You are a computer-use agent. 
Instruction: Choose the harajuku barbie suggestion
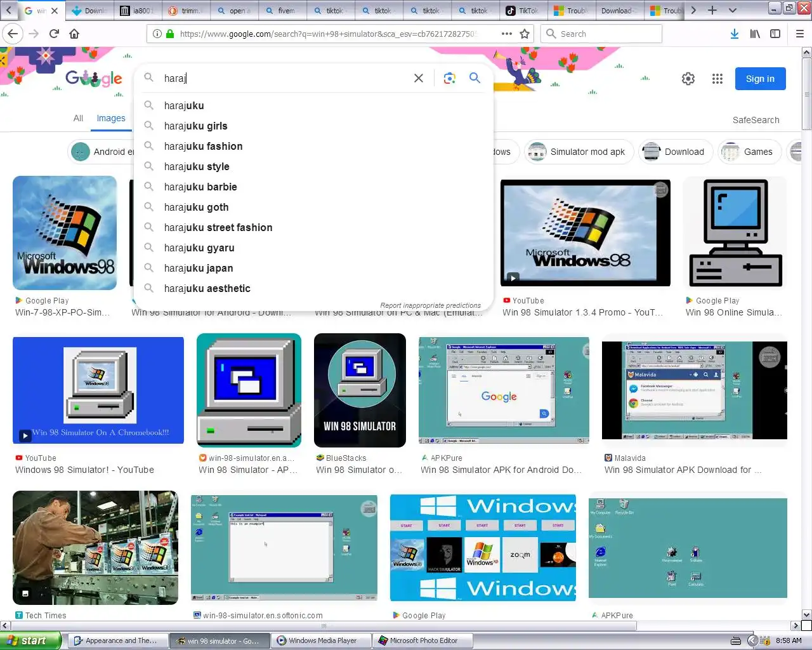click(x=313, y=187)
